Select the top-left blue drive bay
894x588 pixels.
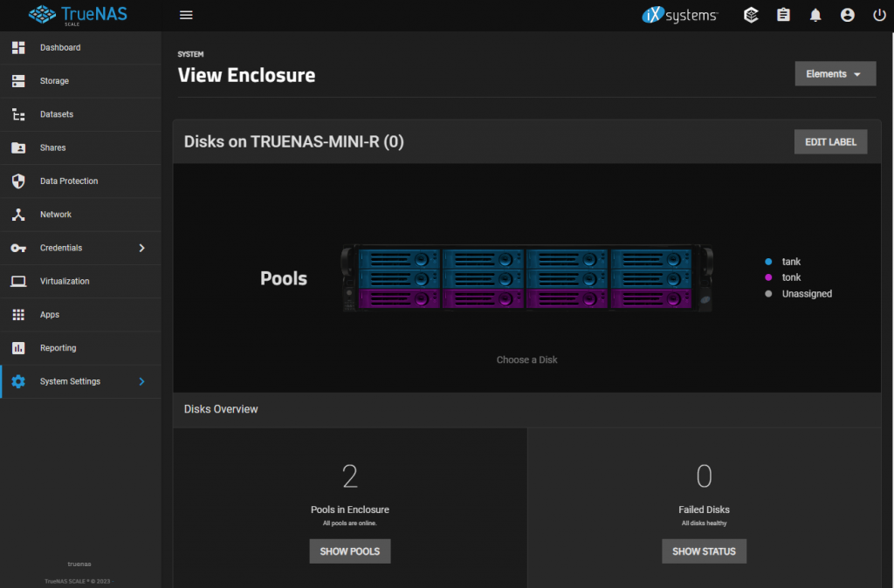pyautogui.click(x=399, y=260)
